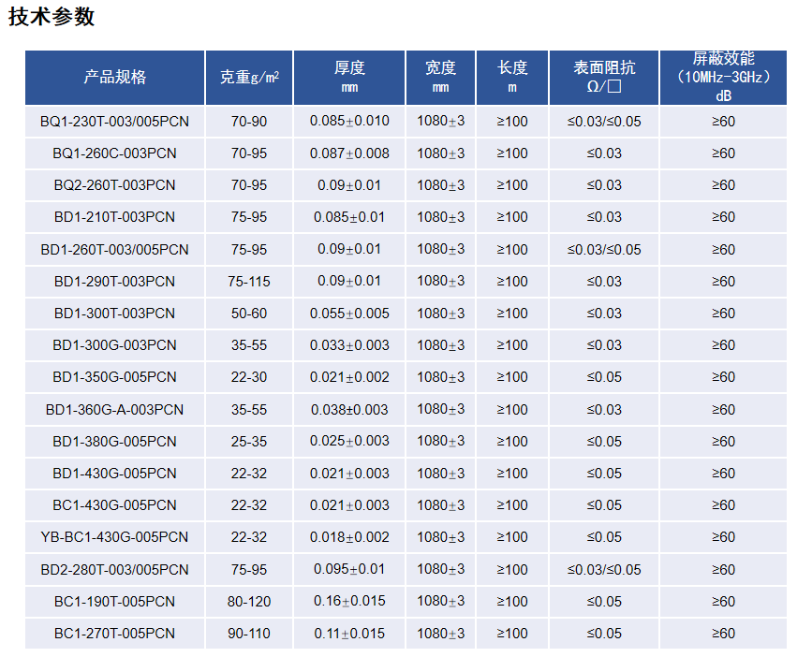Click the 技术参数 heading
Screen dimensions: 812x657
tap(52, 17)
